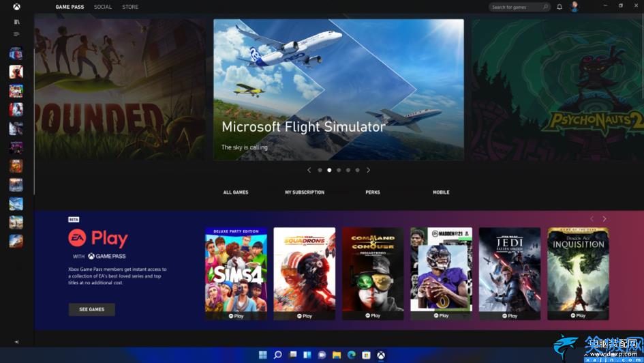
Task: Click the search magnifier icon
Action: point(545,7)
